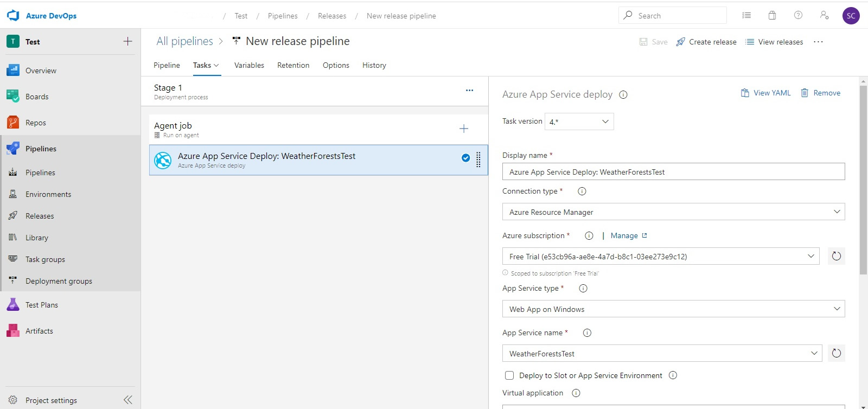This screenshot has height=409, width=868.
Task: Open the Manage subscription link
Action: click(629, 235)
